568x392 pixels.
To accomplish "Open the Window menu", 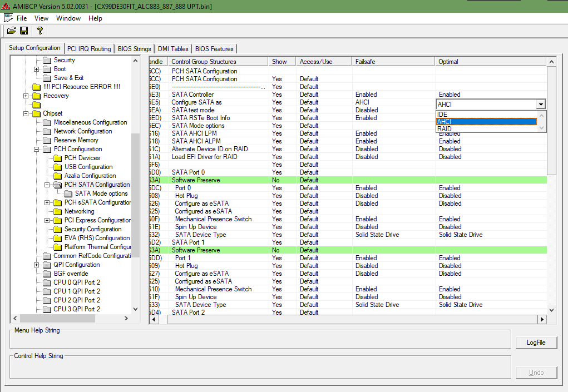I will point(68,18).
